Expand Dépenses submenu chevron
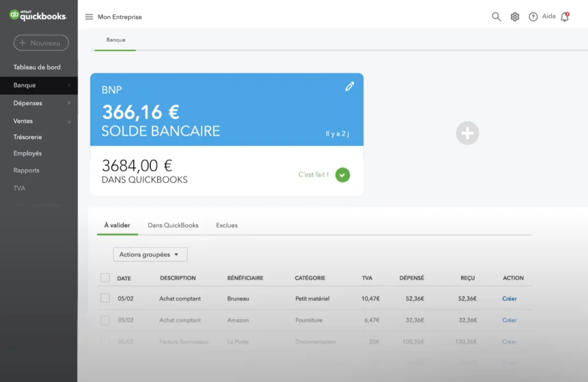 coord(69,103)
